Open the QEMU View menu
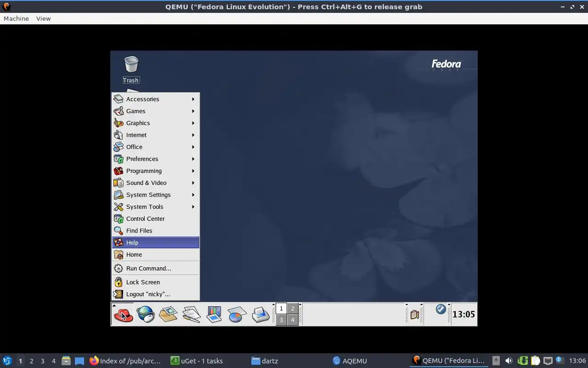Viewport: 588px width, 368px height. (43, 18)
